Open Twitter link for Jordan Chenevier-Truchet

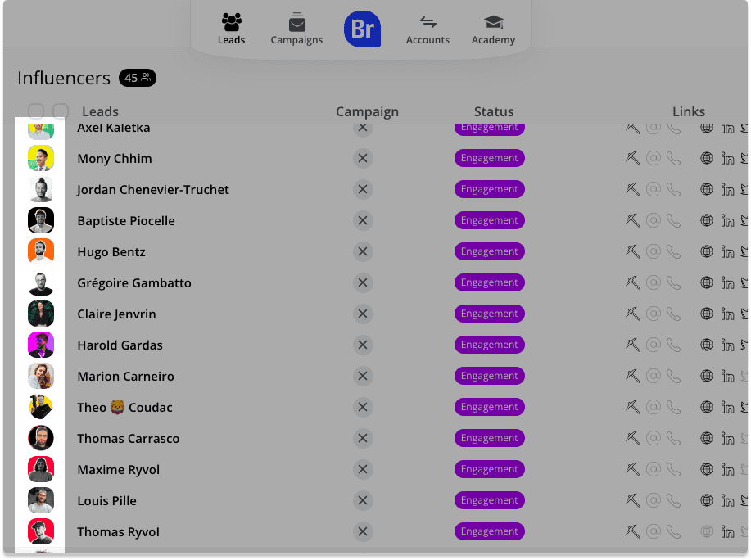(744, 190)
